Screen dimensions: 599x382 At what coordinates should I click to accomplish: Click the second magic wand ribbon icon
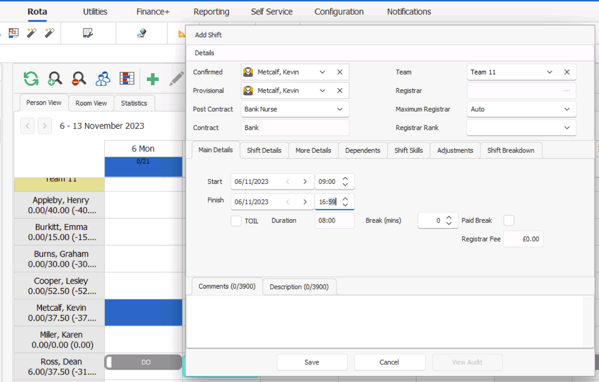[49, 33]
